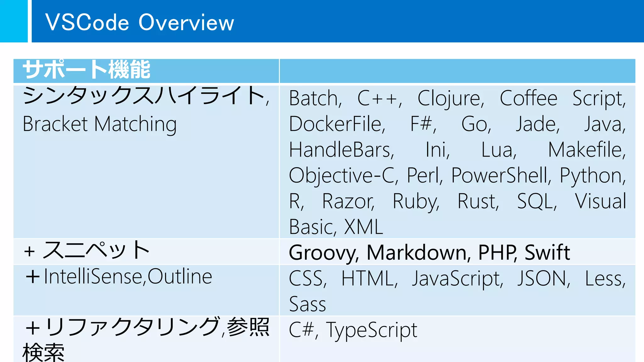The image size is (644, 362).
Task: Select the '+リファクタリング,参照検索' row label
Action: point(146,340)
